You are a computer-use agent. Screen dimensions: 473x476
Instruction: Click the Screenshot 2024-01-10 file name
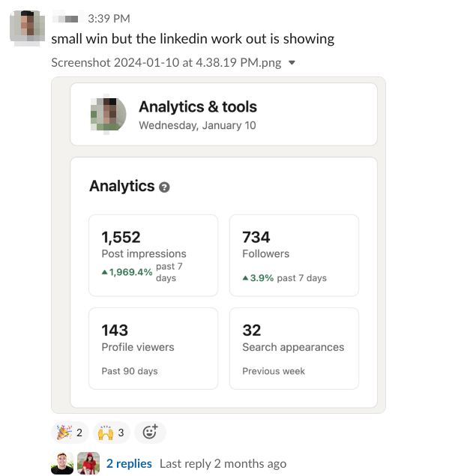coord(166,62)
